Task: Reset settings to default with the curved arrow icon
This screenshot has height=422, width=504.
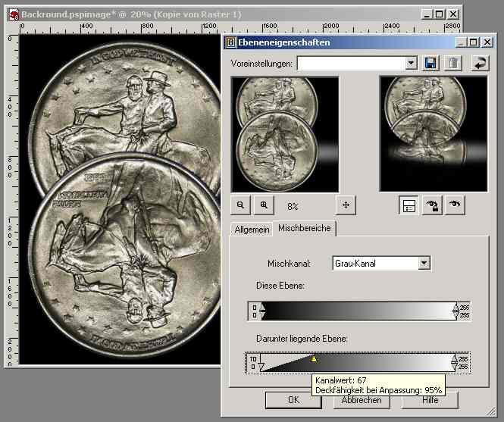Action: coord(481,63)
